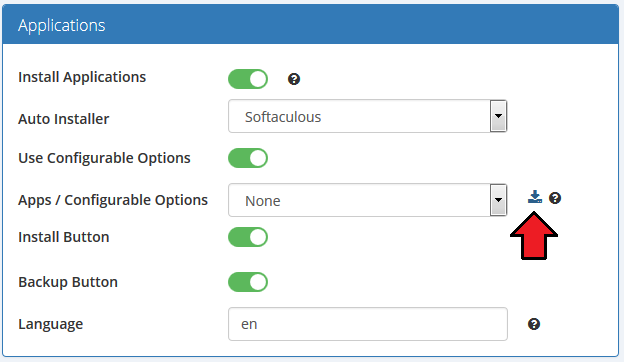Show help icon beside the Language field
The width and height of the screenshot is (624, 362).
point(534,324)
